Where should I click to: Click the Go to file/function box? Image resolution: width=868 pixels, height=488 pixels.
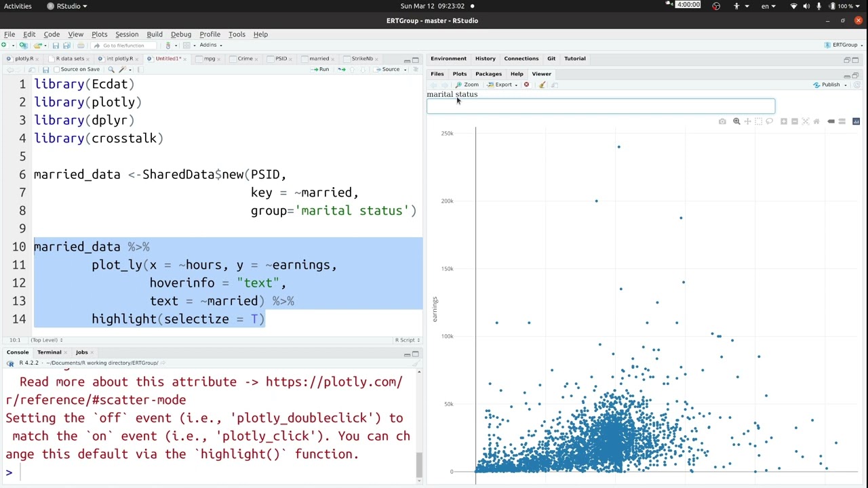(124, 45)
